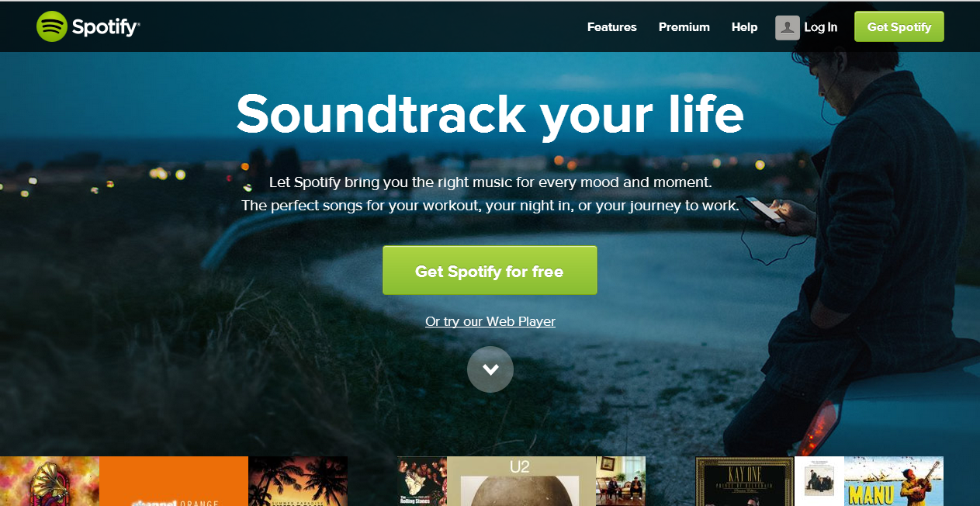
Task: Go to the Help page
Action: (x=744, y=27)
